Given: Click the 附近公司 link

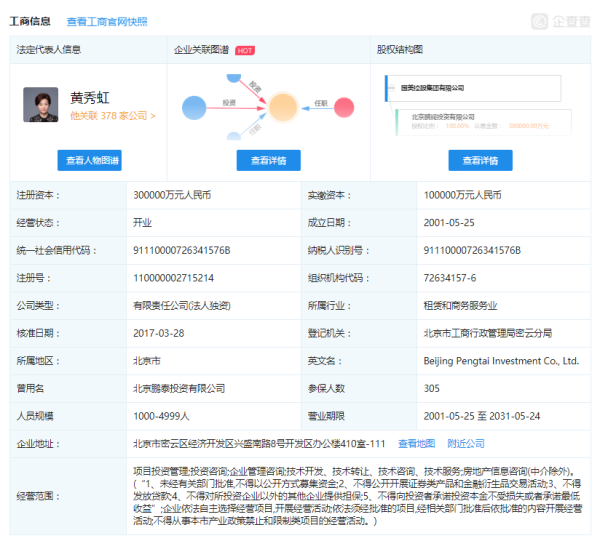Looking at the screenshot, I should [x=466, y=443].
